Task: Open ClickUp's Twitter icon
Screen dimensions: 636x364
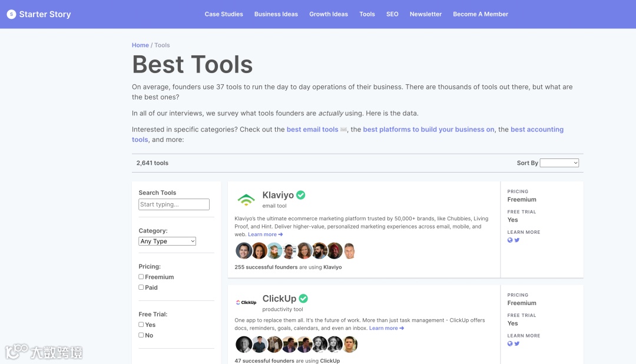Action: click(x=517, y=344)
